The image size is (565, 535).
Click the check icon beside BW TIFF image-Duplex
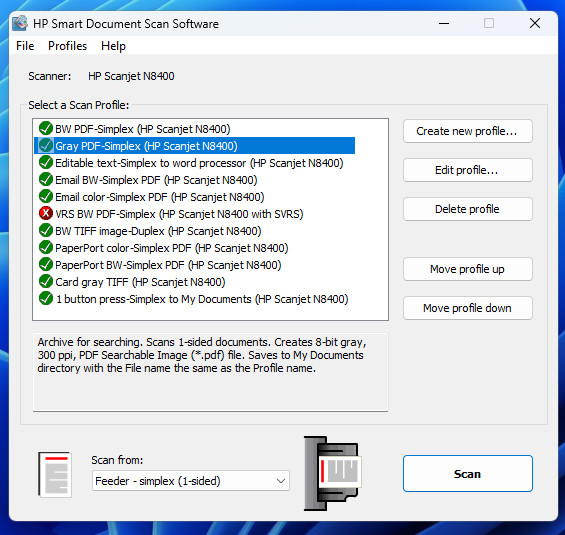click(46, 230)
